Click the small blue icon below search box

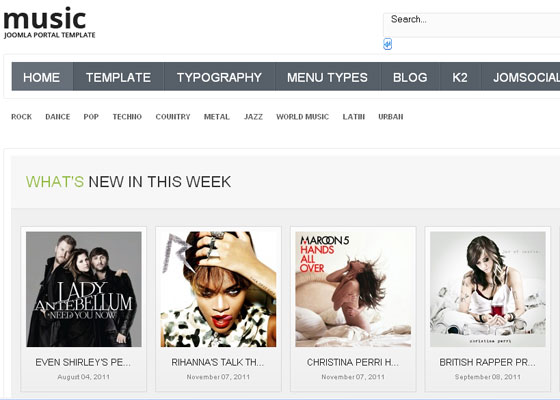tap(388, 44)
